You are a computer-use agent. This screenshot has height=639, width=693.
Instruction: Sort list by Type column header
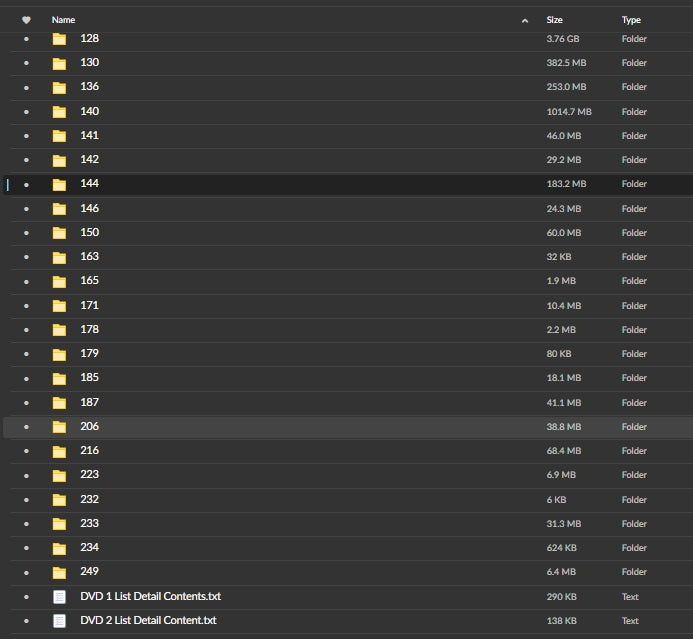[x=631, y=20]
